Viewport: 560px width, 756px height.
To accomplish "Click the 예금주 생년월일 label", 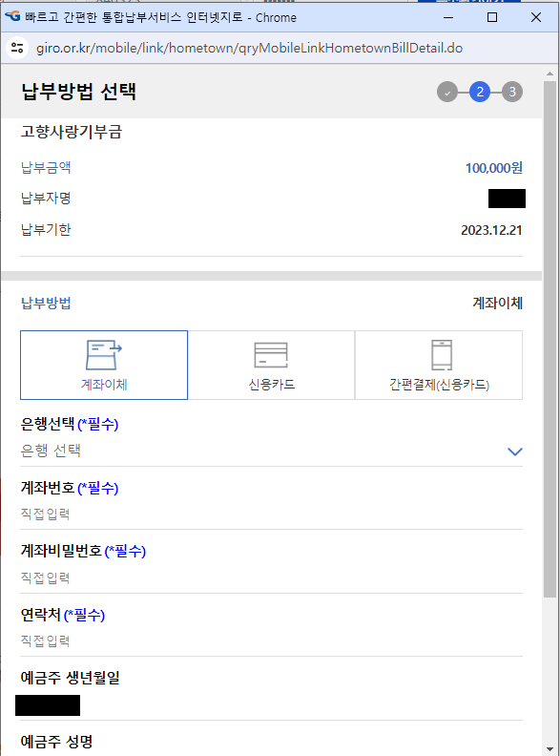I will [x=70, y=678].
